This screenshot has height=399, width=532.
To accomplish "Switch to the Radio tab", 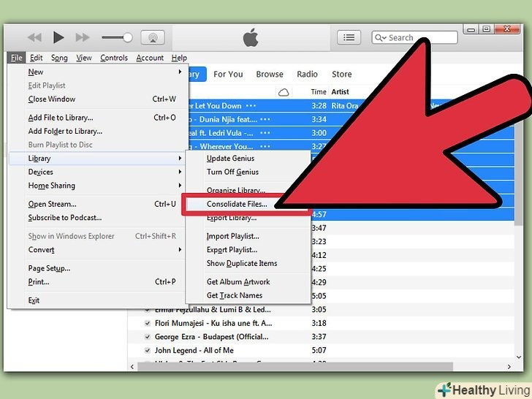I will [x=307, y=75].
